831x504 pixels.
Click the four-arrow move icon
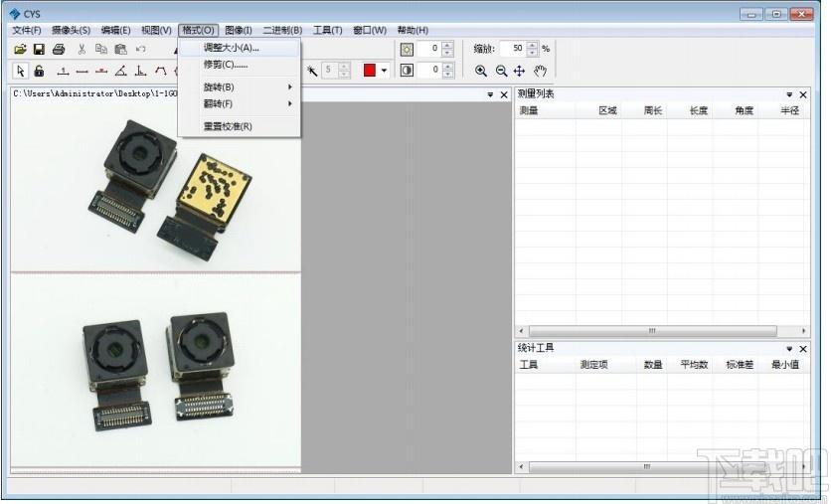coord(520,71)
